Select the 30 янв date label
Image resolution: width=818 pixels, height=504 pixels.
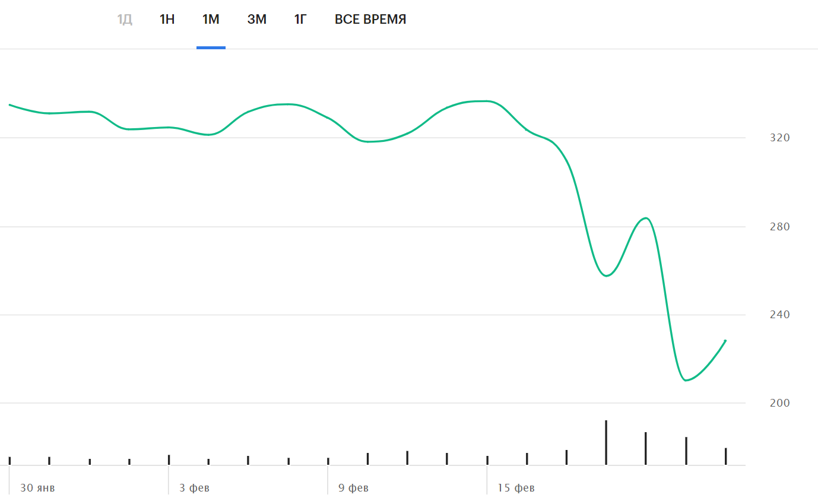point(37,488)
